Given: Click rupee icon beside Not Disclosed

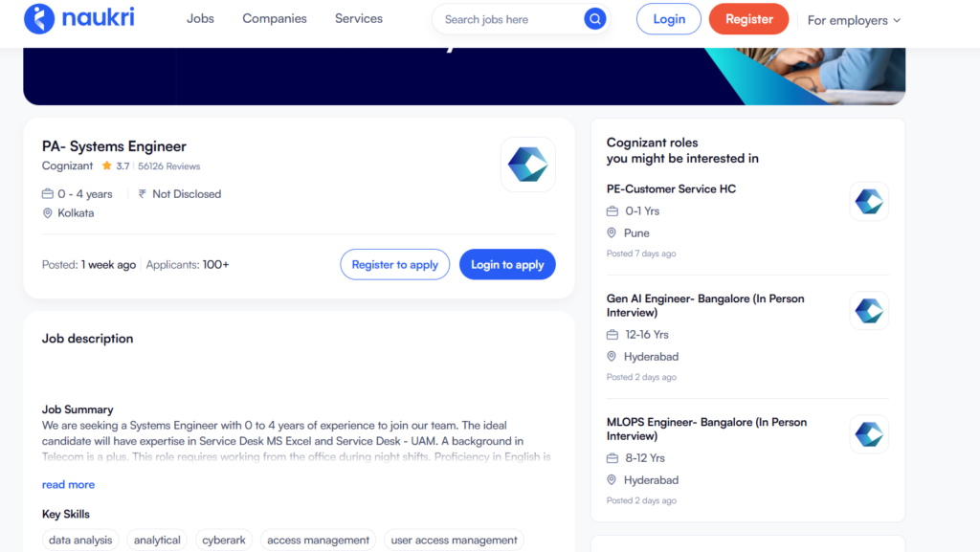Looking at the screenshot, I should [x=143, y=194].
